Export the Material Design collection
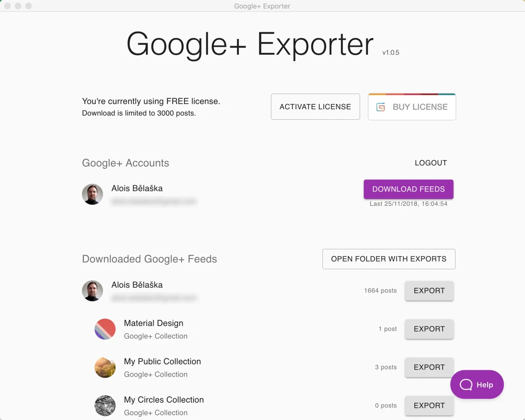The height and width of the screenshot is (420, 525). (429, 329)
